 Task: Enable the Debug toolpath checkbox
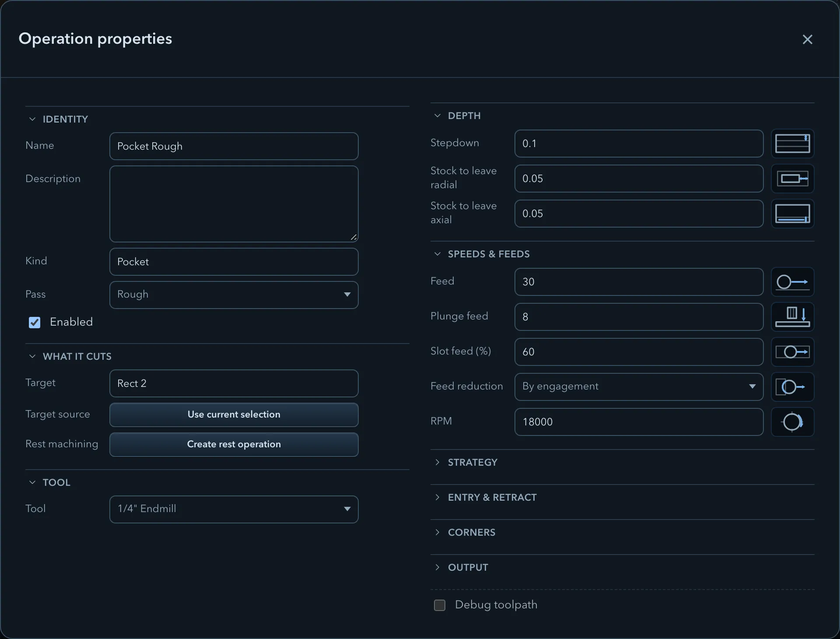tap(440, 605)
